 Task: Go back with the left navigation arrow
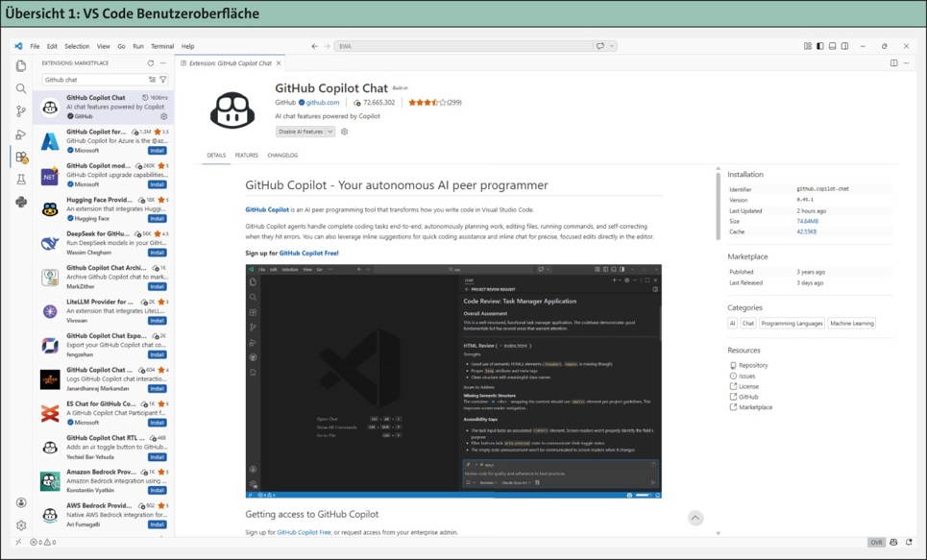[x=314, y=46]
